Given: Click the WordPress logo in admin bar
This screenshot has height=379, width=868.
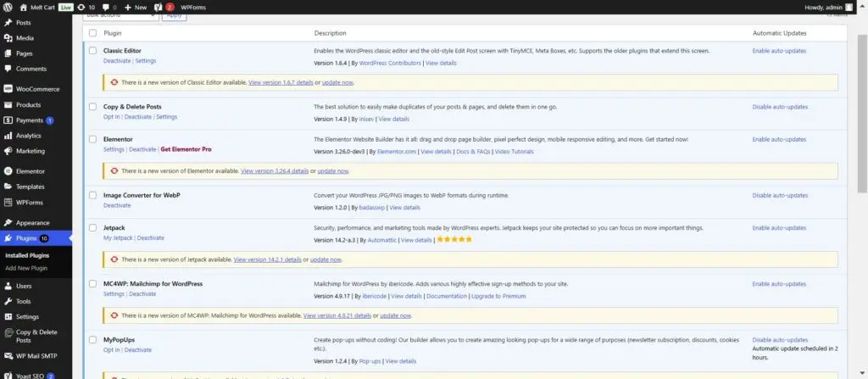Looking at the screenshot, I should (8, 7).
